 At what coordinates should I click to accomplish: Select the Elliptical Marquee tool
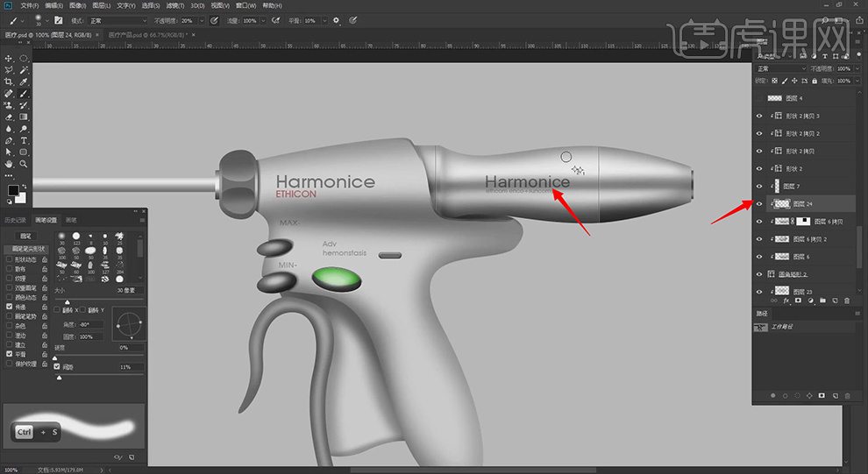(x=24, y=58)
